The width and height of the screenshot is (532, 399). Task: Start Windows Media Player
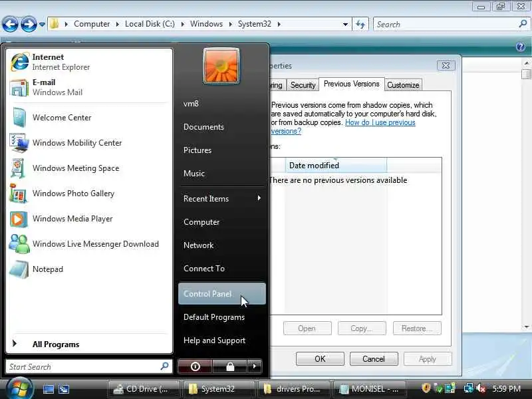click(x=89, y=219)
